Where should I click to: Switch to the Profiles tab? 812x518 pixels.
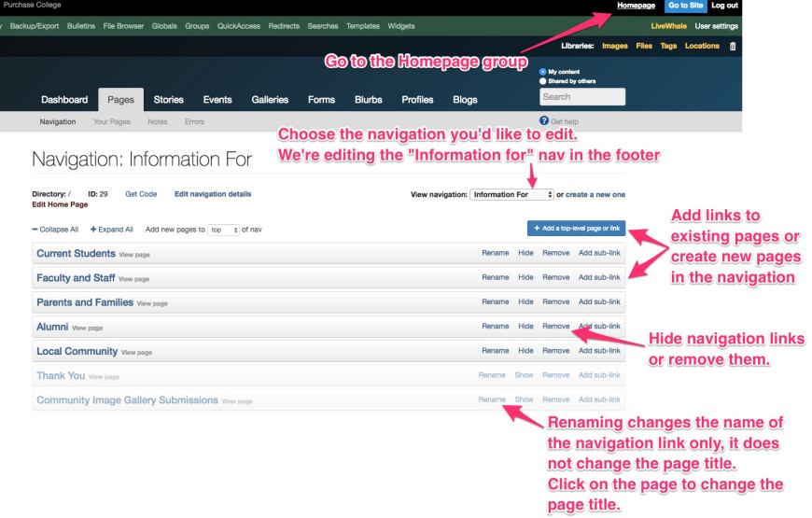pos(417,100)
